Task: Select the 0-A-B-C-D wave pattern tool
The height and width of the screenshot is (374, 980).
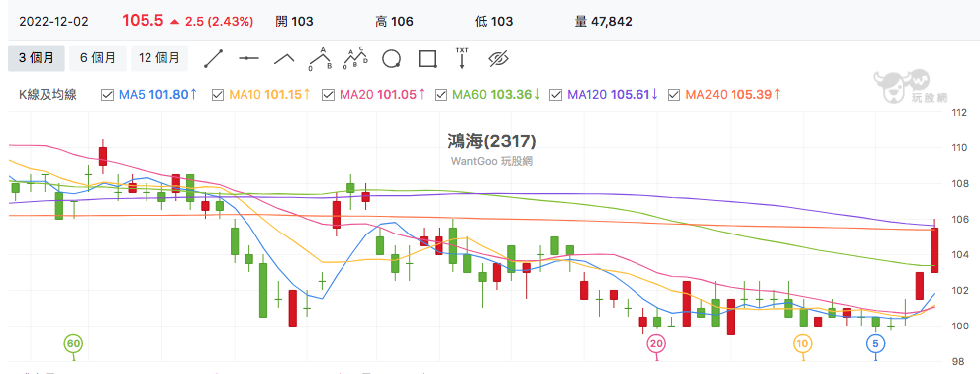Action: tap(356, 58)
